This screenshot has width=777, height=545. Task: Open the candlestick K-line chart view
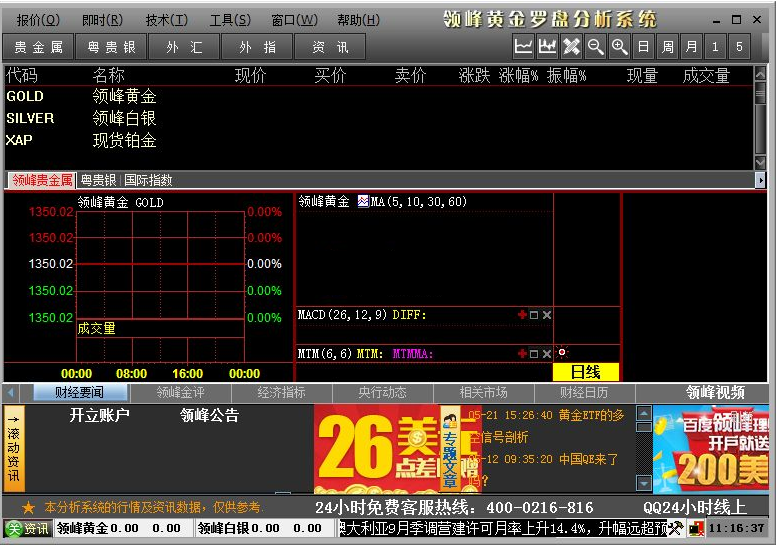547,47
